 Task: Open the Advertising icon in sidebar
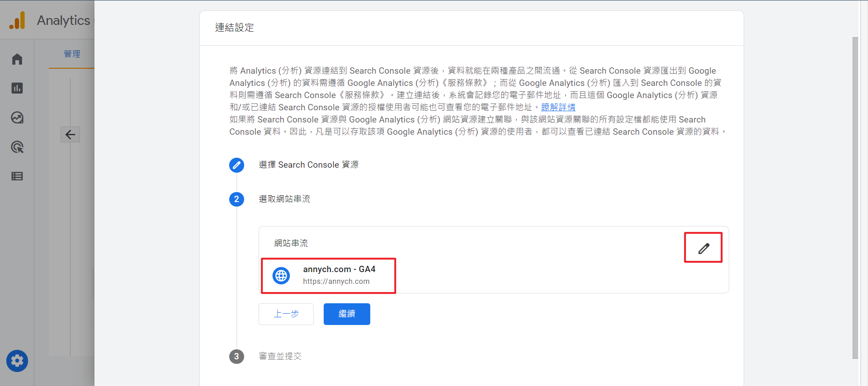17,147
